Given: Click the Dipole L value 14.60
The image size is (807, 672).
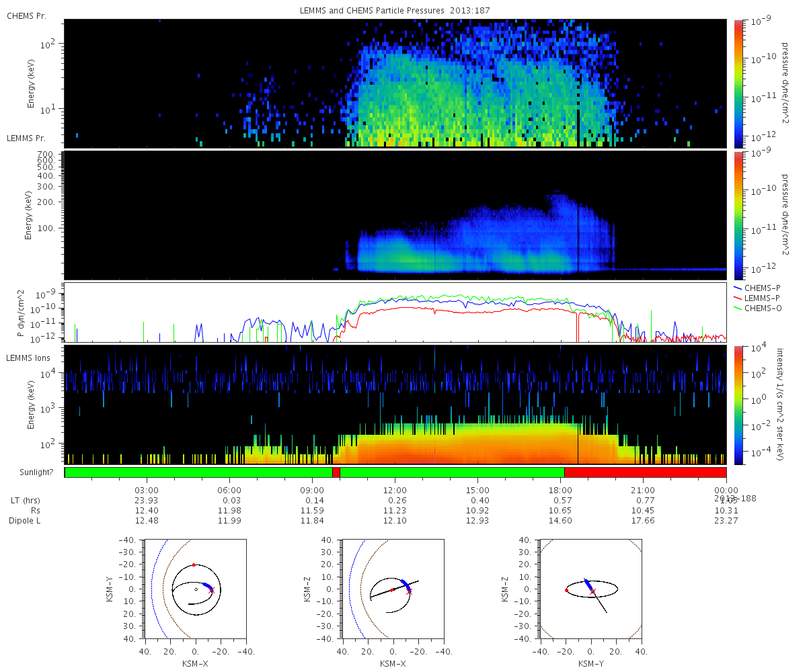Looking at the screenshot, I should (x=560, y=521).
